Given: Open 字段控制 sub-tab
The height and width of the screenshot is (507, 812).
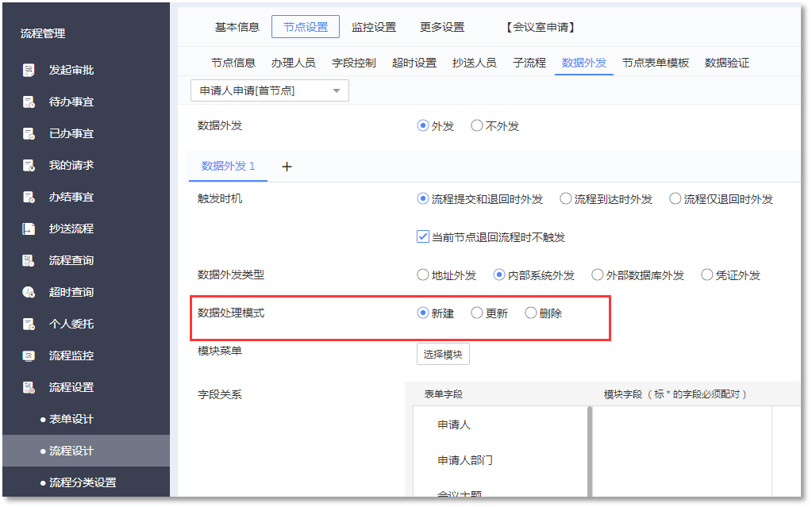Looking at the screenshot, I should pyautogui.click(x=354, y=63).
